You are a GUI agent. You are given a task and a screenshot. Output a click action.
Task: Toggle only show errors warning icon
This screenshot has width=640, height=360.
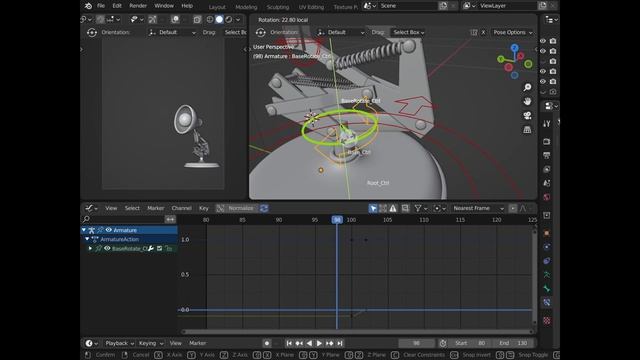tap(393, 208)
